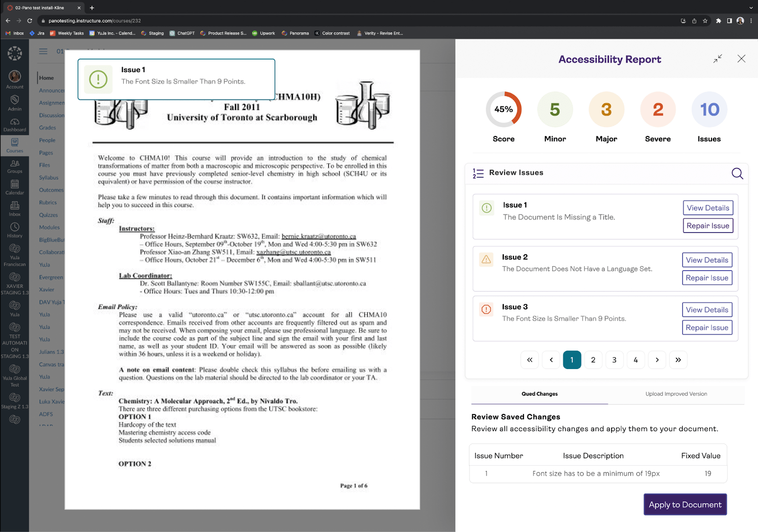Reload the browser page
The image size is (758, 532).
point(30,21)
